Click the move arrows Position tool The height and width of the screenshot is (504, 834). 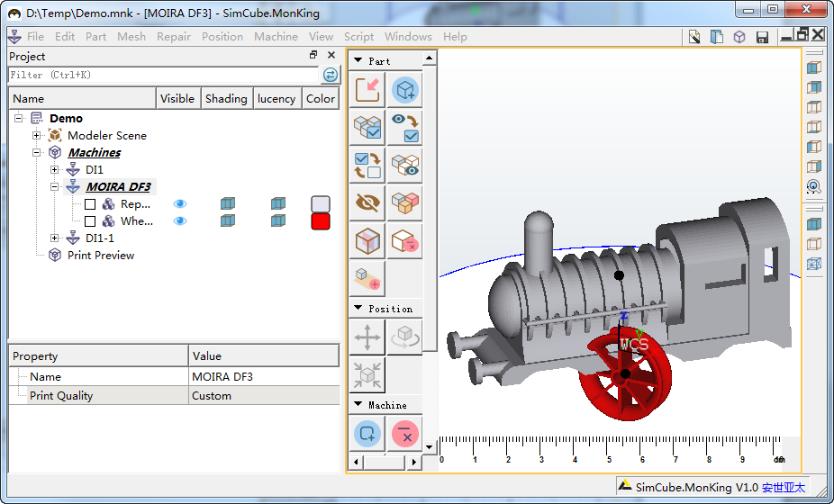(x=367, y=337)
